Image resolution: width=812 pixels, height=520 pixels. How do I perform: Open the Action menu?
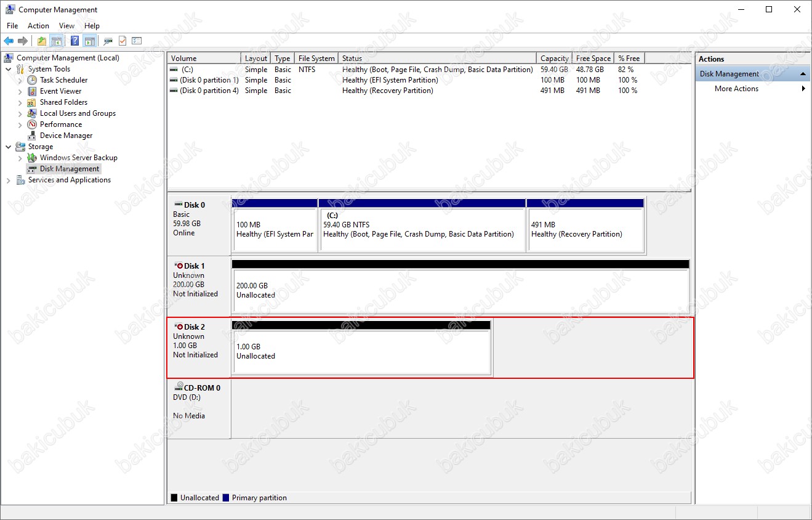click(38, 26)
